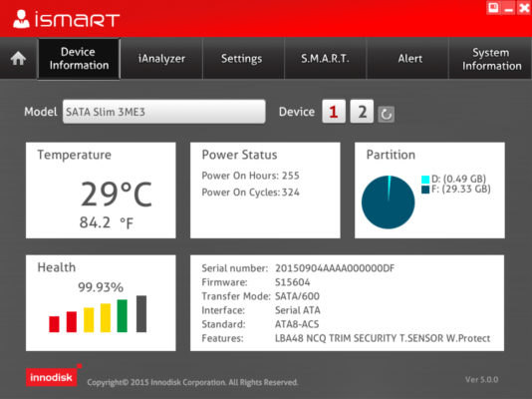The height and width of the screenshot is (399, 532).
Task: Switch to the S.M.A.R.T. tab
Action: click(x=325, y=59)
